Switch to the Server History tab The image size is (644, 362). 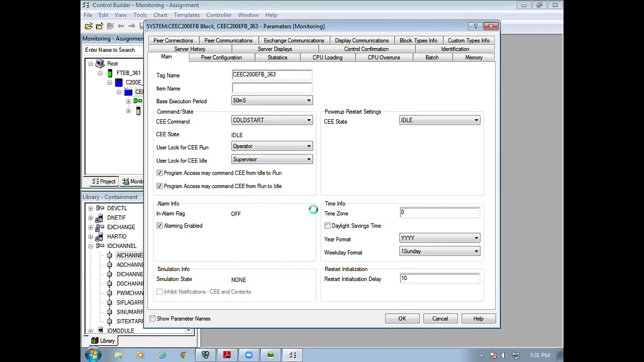click(190, 49)
